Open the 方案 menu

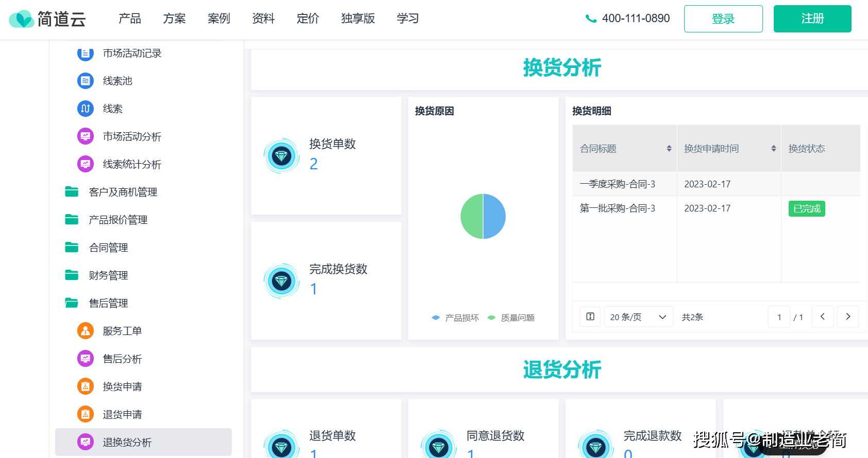click(x=175, y=19)
